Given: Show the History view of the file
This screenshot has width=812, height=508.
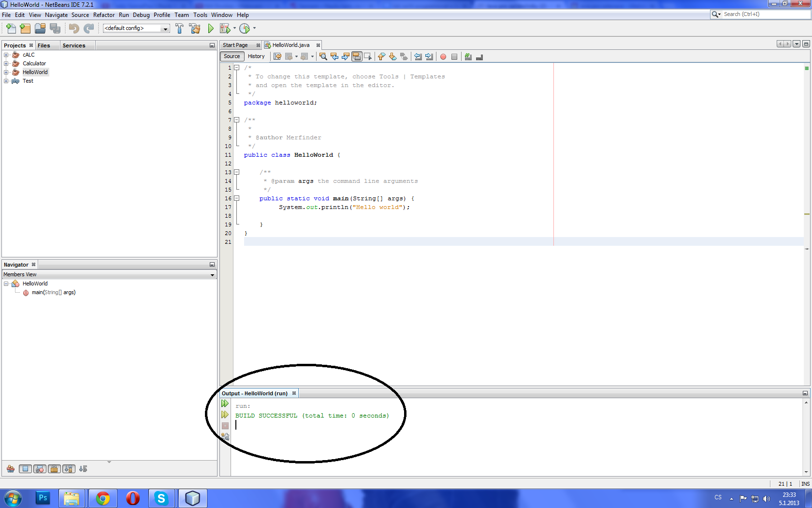Looking at the screenshot, I should tap(256, 57).
